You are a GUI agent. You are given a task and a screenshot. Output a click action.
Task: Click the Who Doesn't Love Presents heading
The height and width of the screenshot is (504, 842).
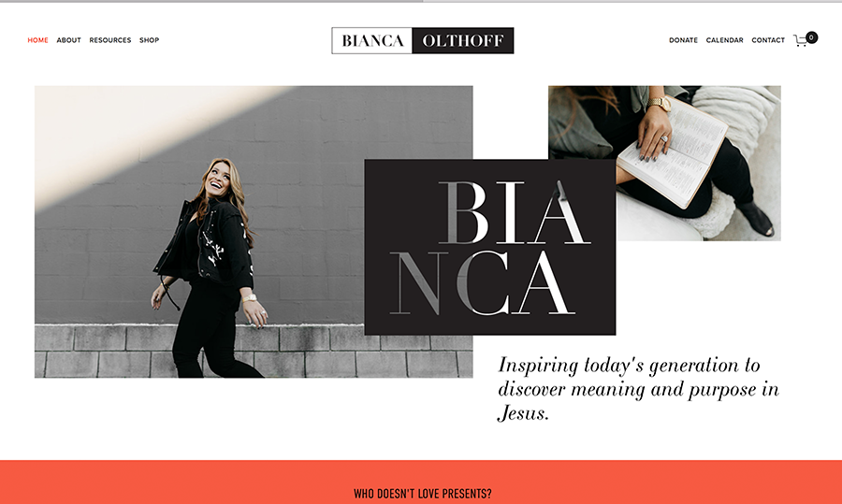point(422,494)
